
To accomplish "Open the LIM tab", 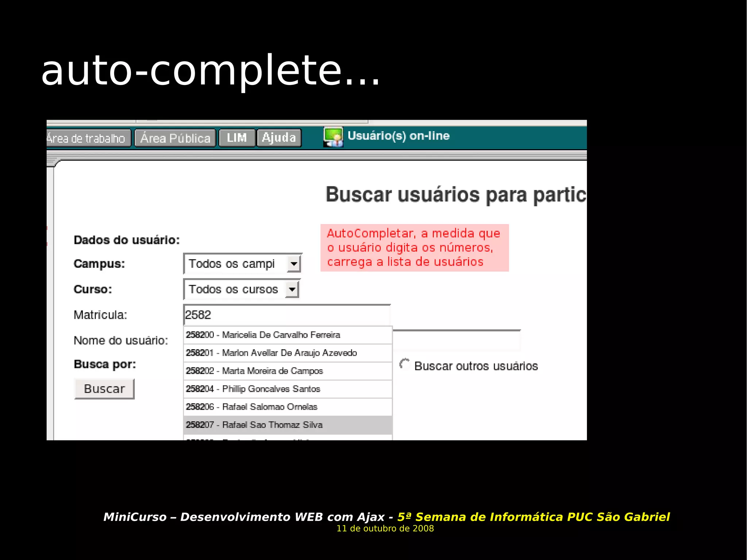I will (x=237, y=138).
